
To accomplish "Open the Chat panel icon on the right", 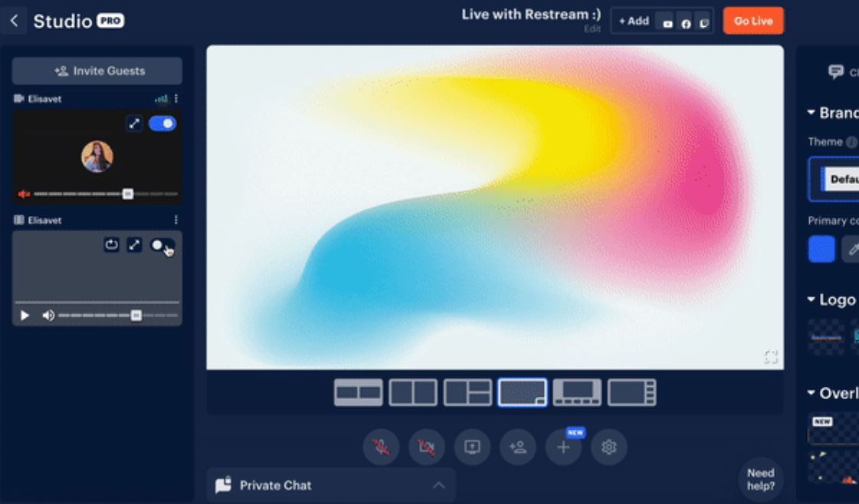I will pyautogui.click(x=834, y=73).
